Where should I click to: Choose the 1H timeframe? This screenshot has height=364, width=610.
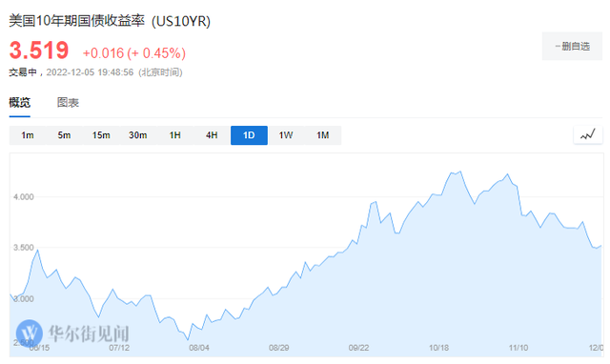tap(175, 135)
